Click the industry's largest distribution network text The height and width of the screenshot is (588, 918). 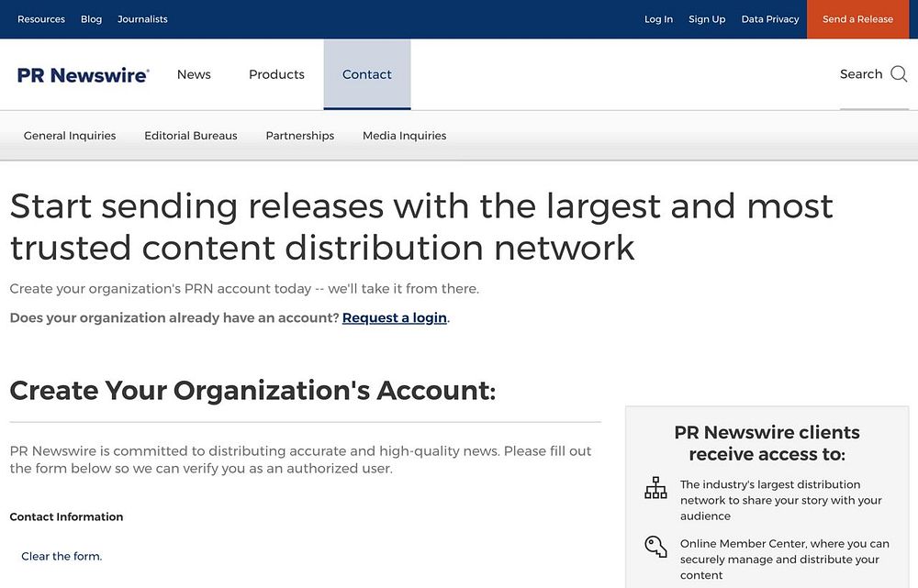pos(780,500)
